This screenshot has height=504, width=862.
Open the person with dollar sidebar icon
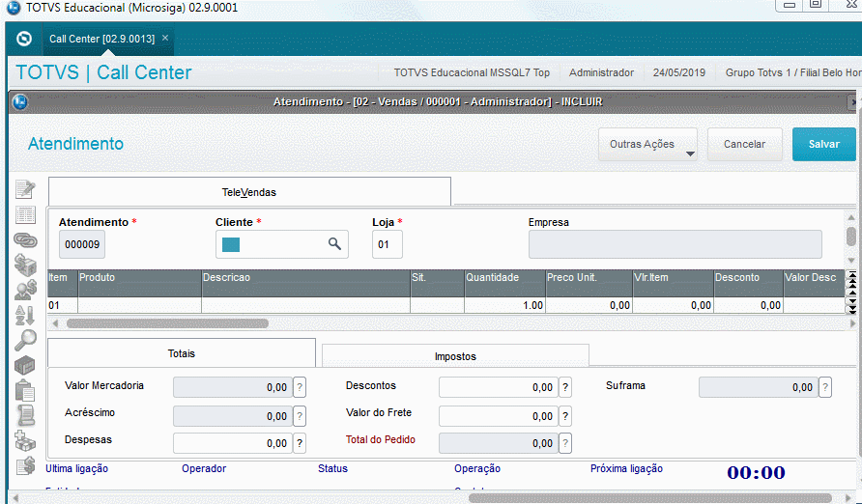click(25, 290)
